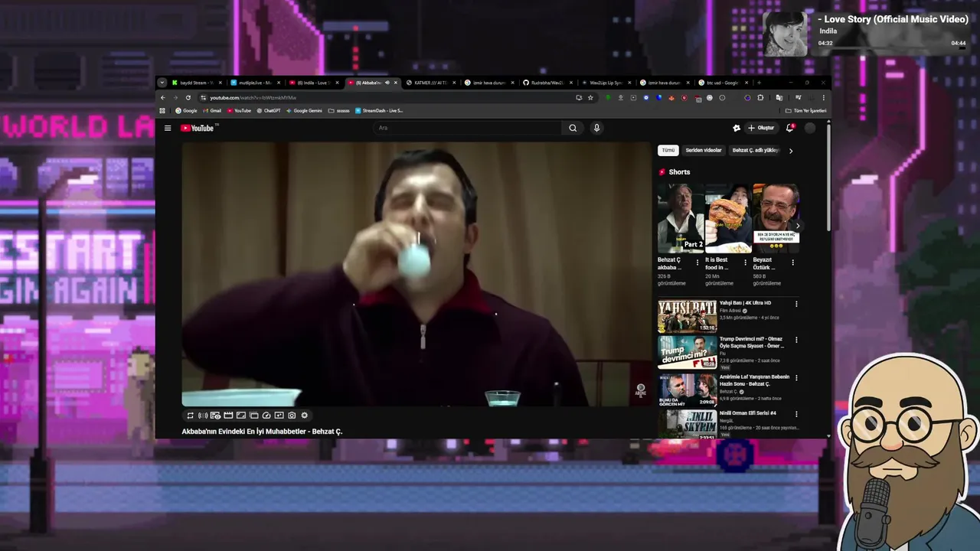980x551 pixels.
Task: Toggle the cinema mode rectangle icon
Action: (241, 416)
